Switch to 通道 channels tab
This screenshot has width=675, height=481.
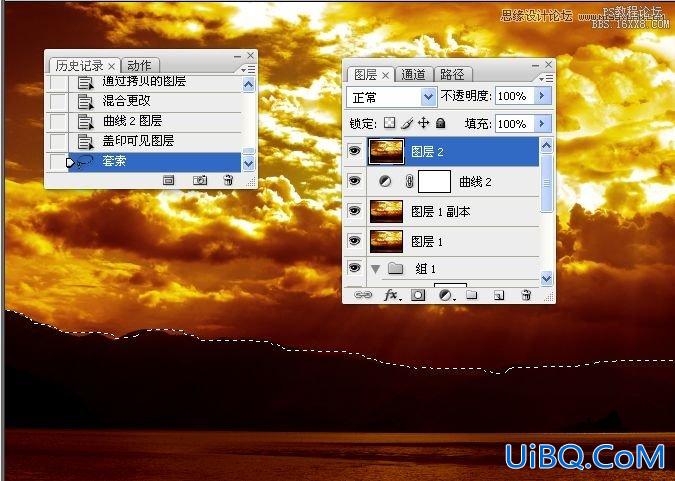[413, 75]
